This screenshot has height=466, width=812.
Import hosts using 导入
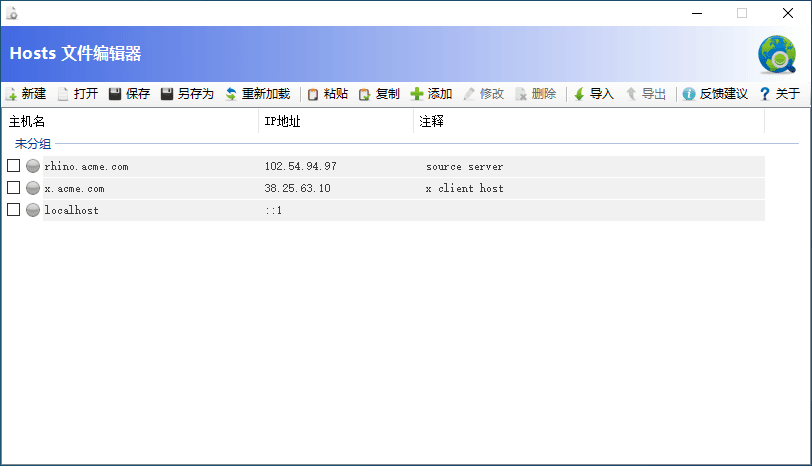594,94
